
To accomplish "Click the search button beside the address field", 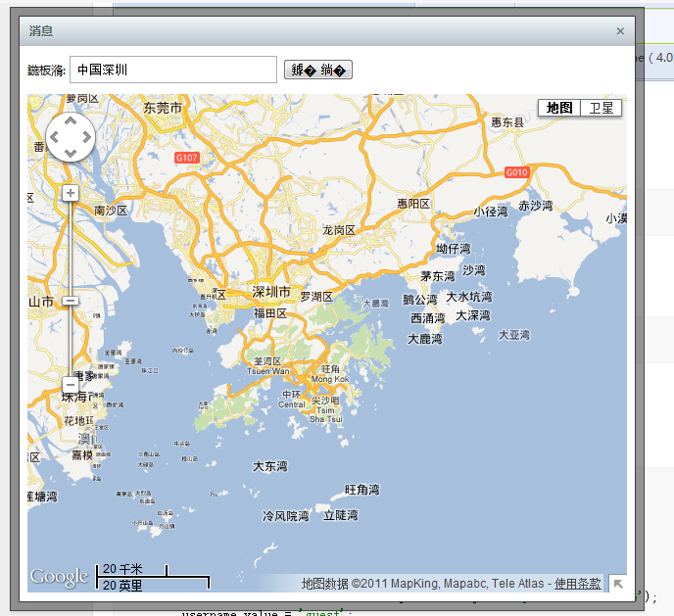I will [318, 70].
